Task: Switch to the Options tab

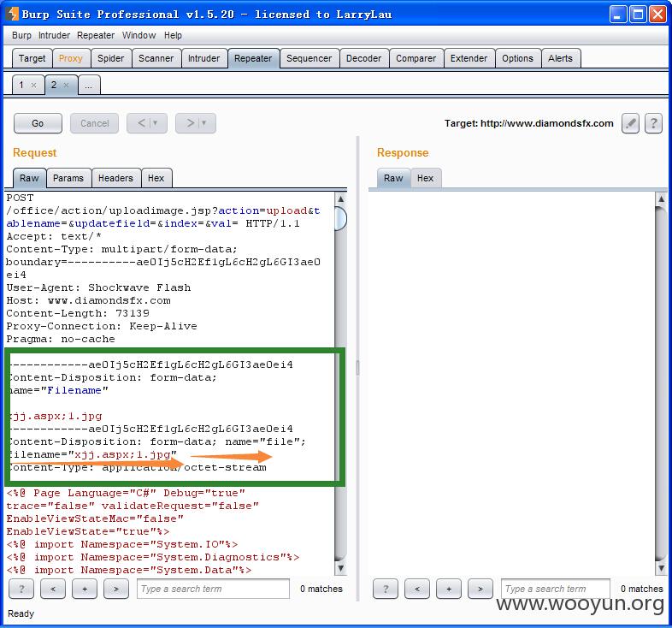Action: click(x=517, y=58)
